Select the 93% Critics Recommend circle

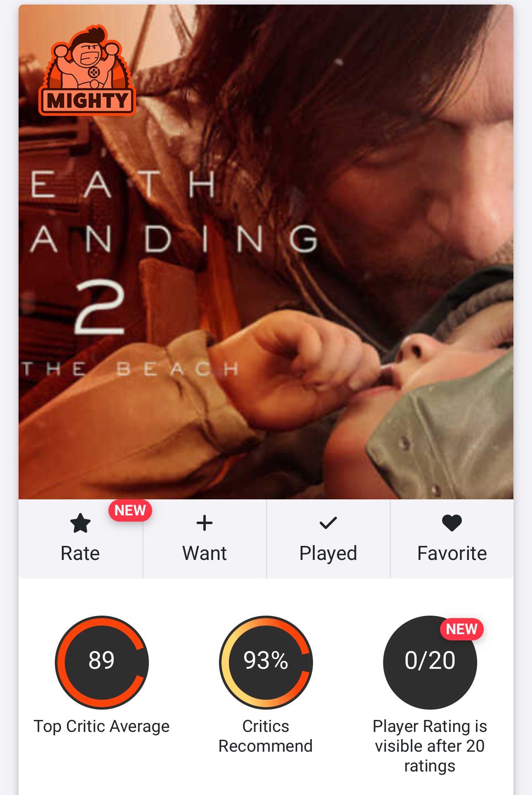click(x=266, y=663)
